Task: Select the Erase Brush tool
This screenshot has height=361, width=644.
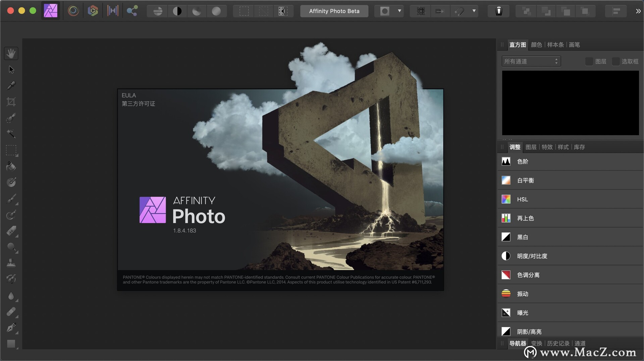Action: [x=11, y=231]
